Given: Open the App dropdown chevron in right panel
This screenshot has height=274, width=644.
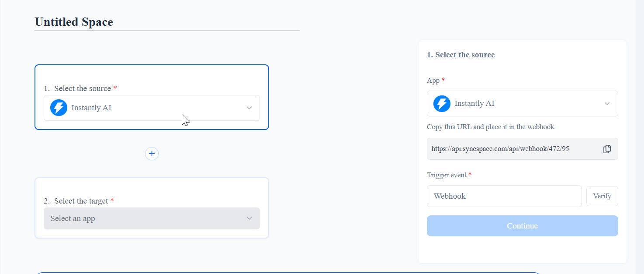Looking at the screenshot, I should pyautogui.click(x=607, y=104).
